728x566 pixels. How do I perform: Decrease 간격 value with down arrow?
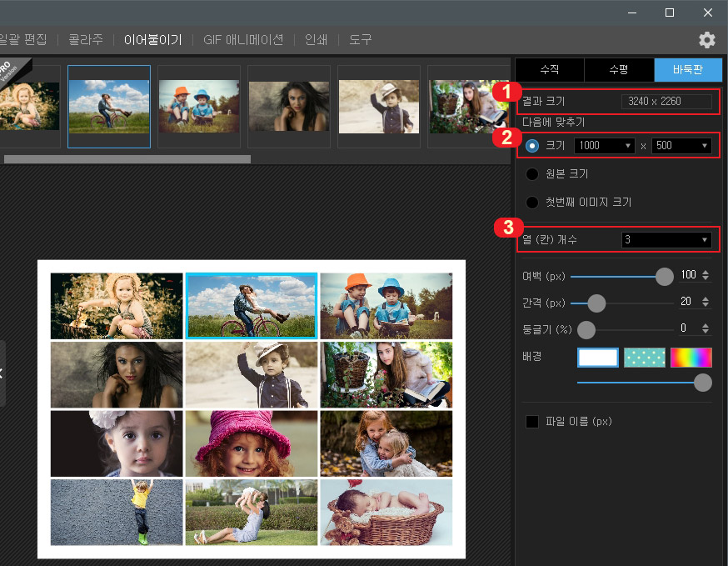click(x=706, y=305)
